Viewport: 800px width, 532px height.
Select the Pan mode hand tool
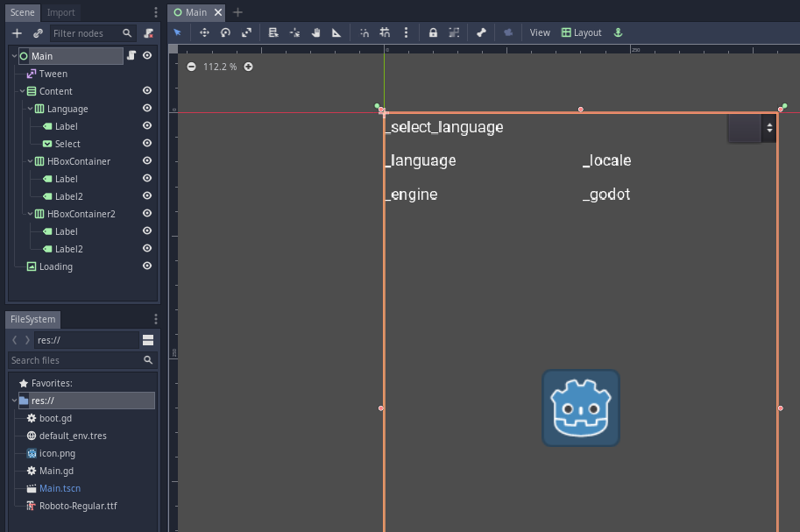[x=315, y=32]
